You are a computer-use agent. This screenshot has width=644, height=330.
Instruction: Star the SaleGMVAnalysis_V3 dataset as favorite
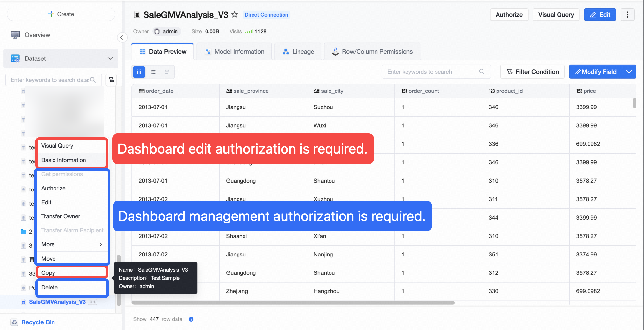click(234, 15)
